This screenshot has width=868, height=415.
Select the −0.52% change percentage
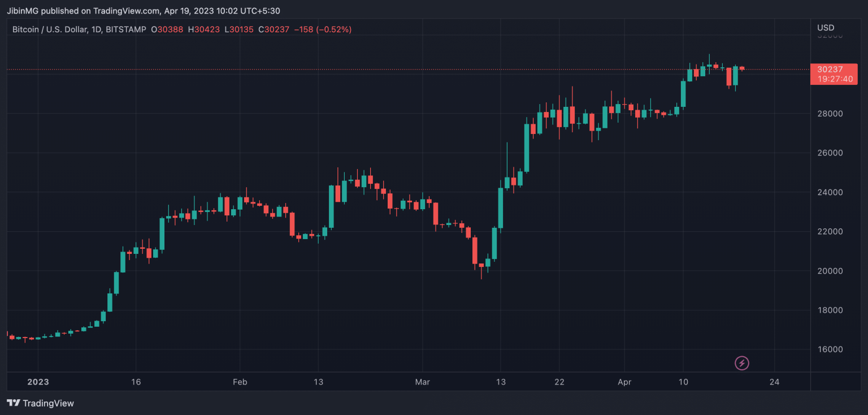point(334,29)
